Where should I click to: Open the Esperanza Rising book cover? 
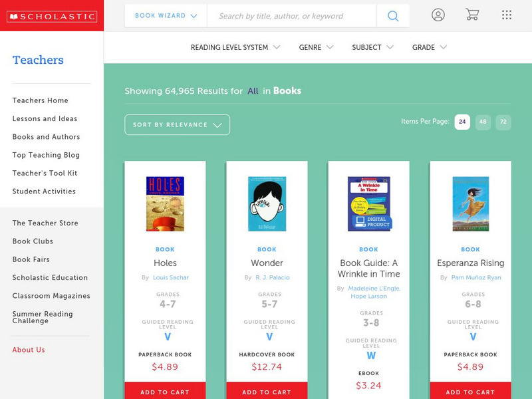click(x=471, y=203)
